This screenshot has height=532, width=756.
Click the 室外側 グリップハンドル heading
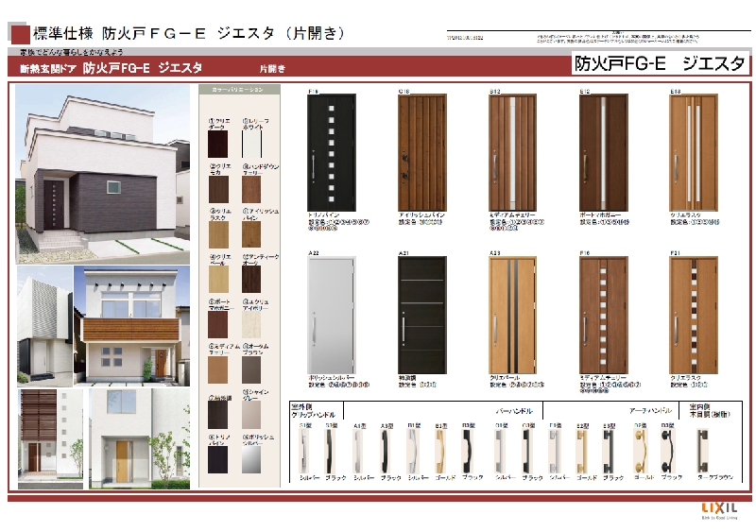[314, 411]
